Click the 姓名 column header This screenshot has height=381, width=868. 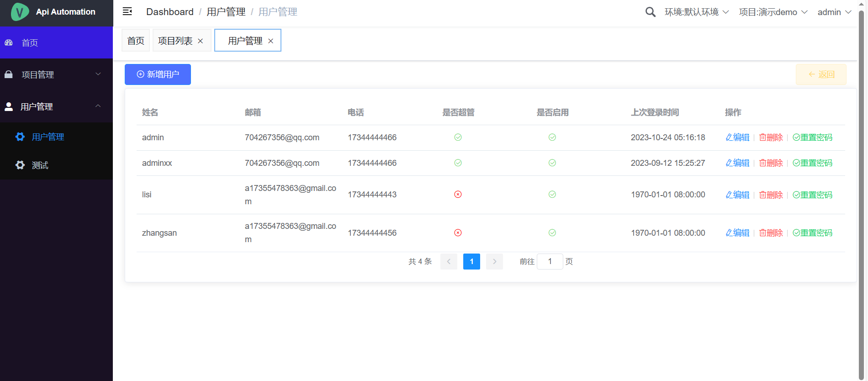(x=150, y=112)
